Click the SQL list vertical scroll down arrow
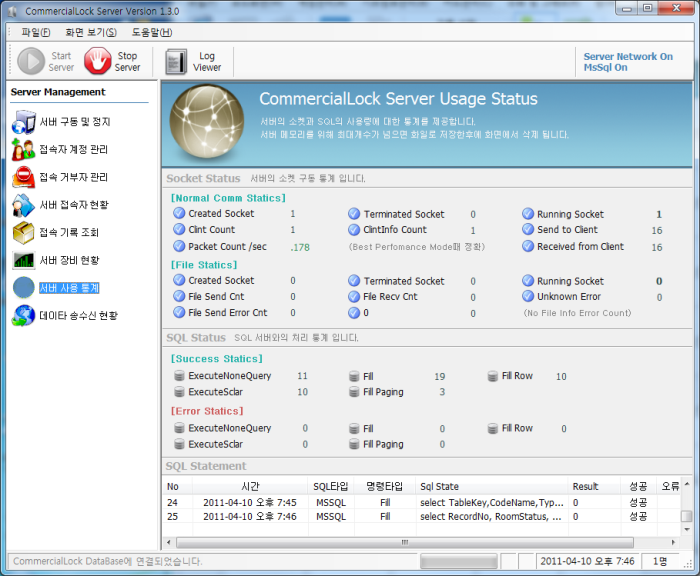Image resolution: width=700 pixels, height=576 pixels. [687, 530]
